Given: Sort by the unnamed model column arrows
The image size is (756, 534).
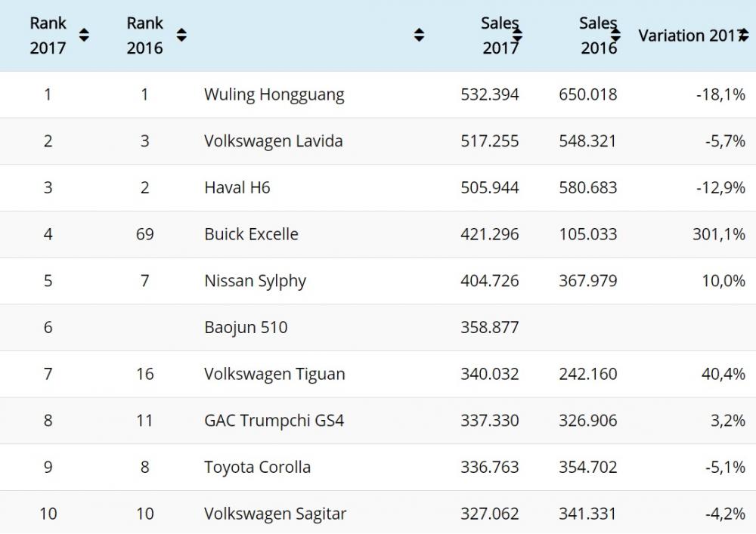Looking at the screenshot, I should [419, 35].
